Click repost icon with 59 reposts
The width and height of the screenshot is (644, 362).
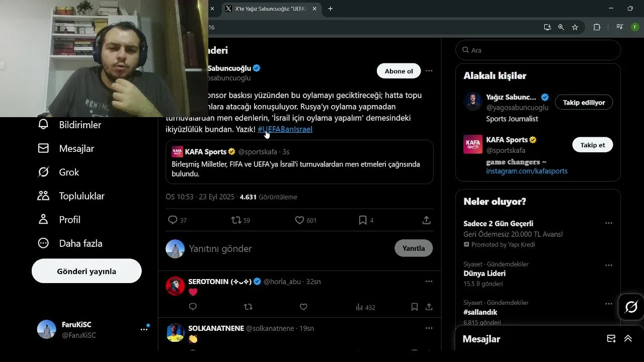click(236, 220)
